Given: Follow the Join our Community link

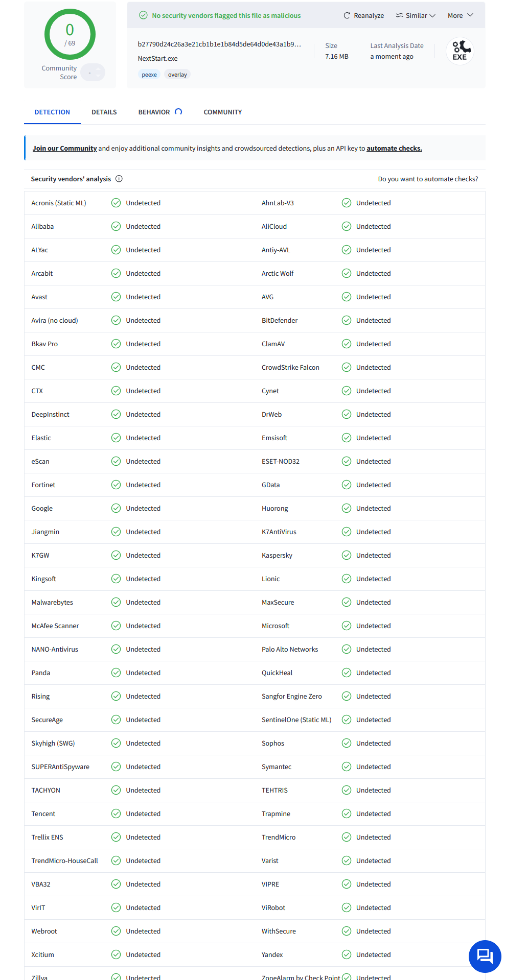Looking at the screenshot, I should (64, 148).
